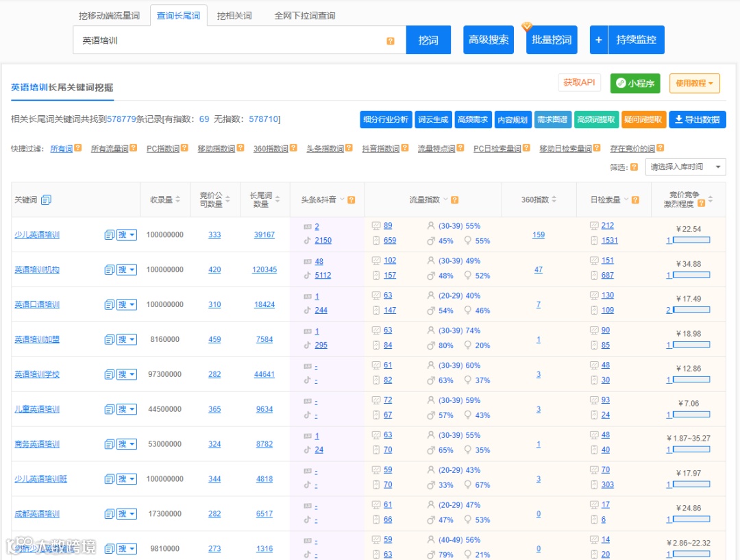Help icon next to 所有流量词 filter
This screenshot has height=560, width=740.
(x=134, y=148)
